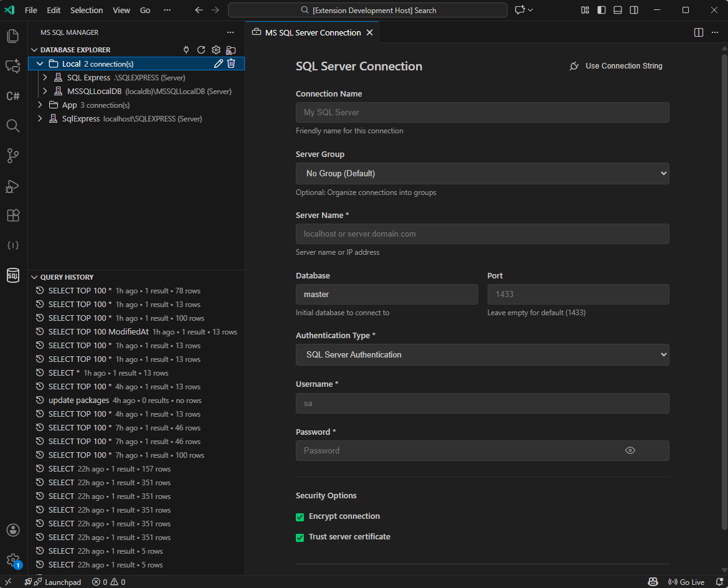Viewport: 728px width, 588px height.
Task: Expand the SQL Express server node
Action: point(45,78)
